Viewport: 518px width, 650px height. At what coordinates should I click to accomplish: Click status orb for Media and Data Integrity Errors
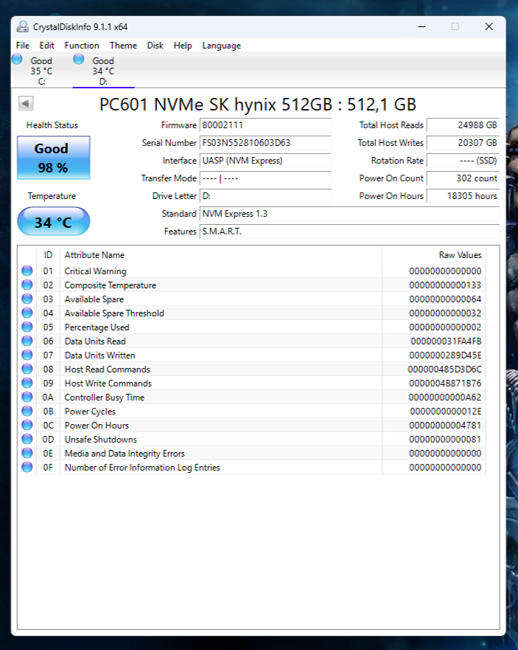(27, 453)
